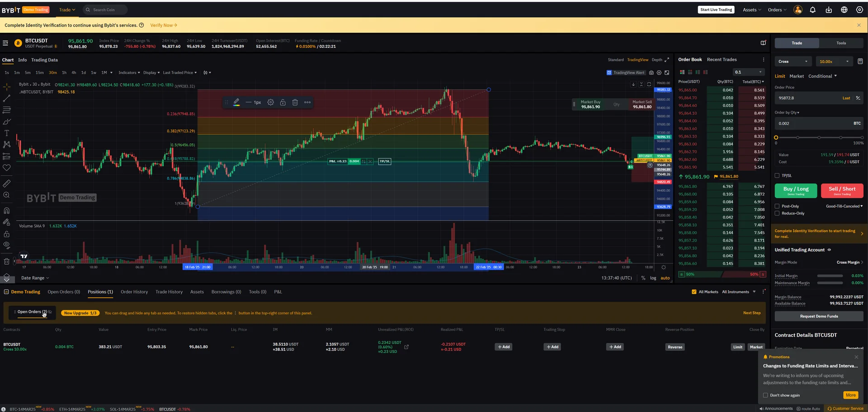Select the crosshair cursor tool
The height and width of the screenshot is (412, 868).
tap(7, 86)
